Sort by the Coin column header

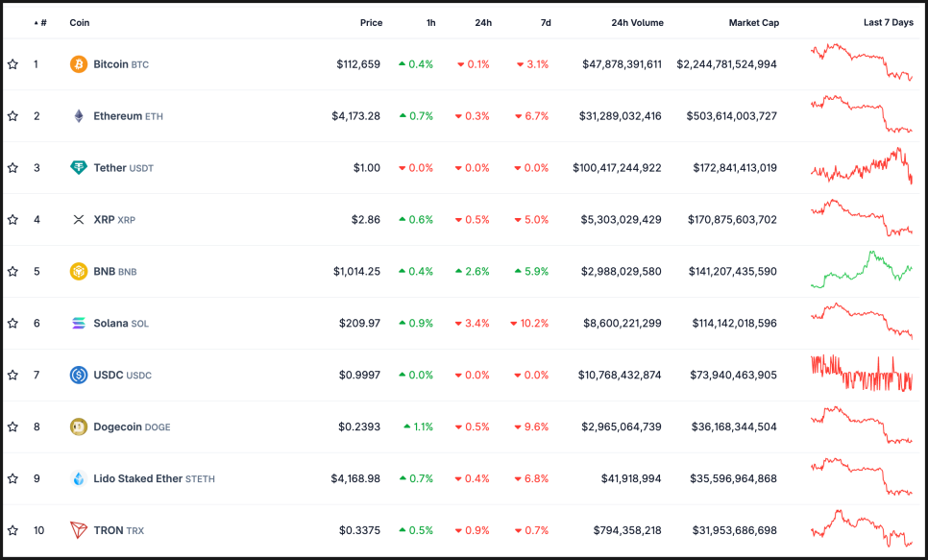point(80,22)
